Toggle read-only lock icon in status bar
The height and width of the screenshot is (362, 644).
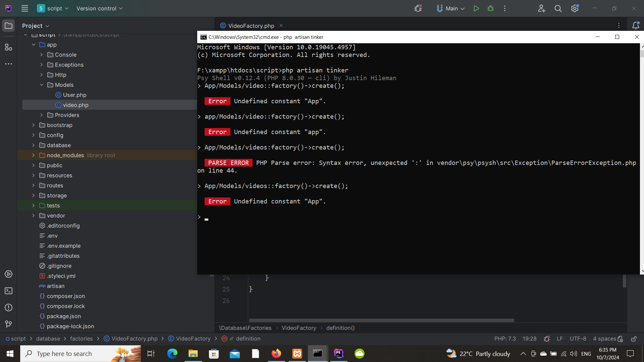[634, 339]
